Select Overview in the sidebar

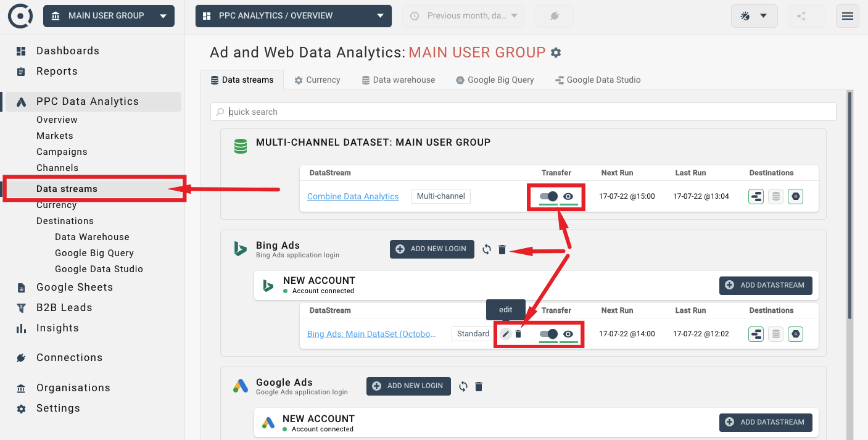(57, 120)
